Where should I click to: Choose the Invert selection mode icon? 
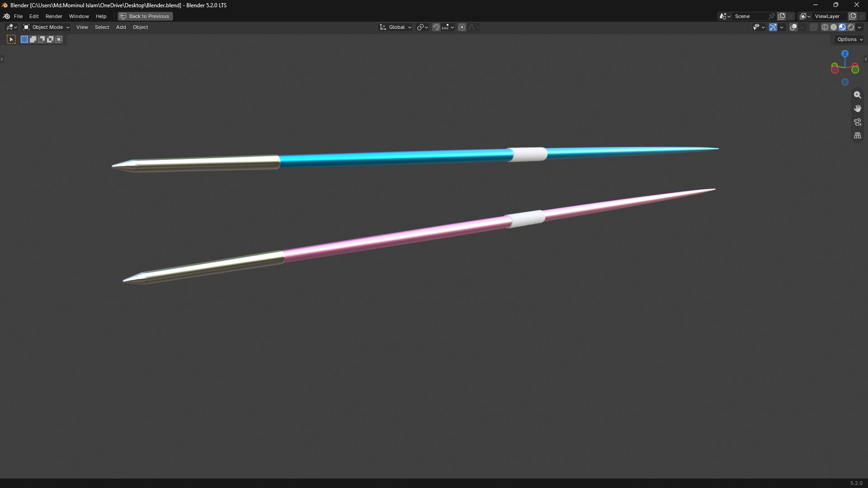(50, 40)
